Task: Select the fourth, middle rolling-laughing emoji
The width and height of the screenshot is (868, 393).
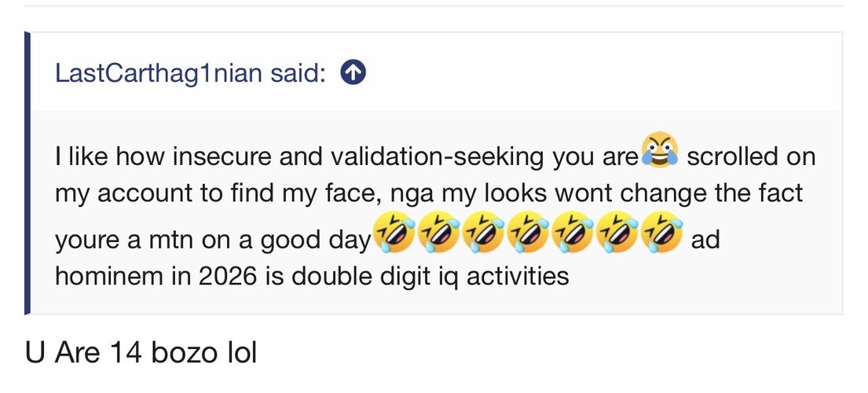Action: (x=528, y=233)
